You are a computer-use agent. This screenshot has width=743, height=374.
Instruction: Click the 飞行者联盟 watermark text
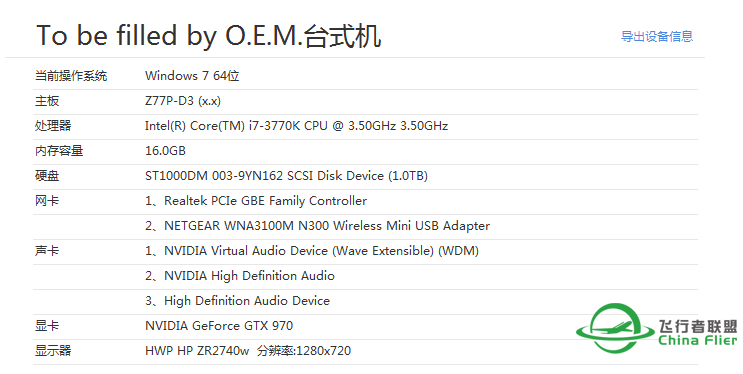tap(698, 326)
